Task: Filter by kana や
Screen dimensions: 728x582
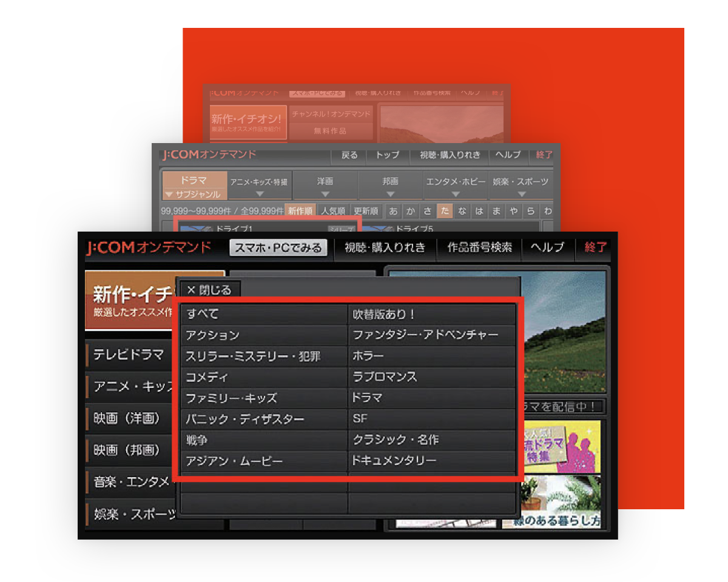Action: point(514,212)
